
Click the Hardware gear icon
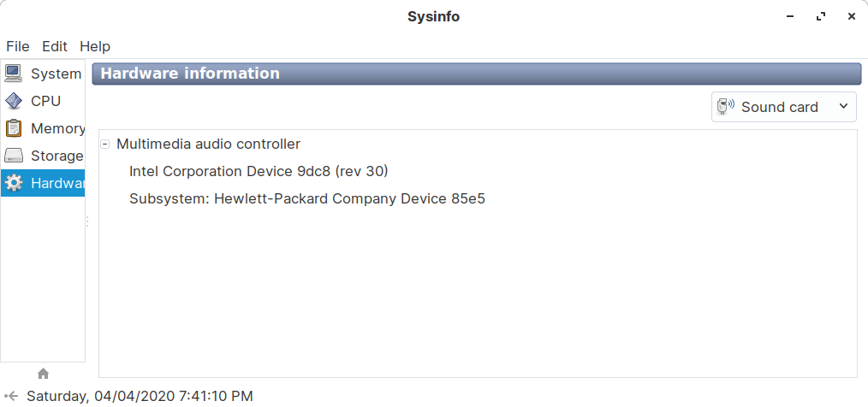(x=14, y=183)
